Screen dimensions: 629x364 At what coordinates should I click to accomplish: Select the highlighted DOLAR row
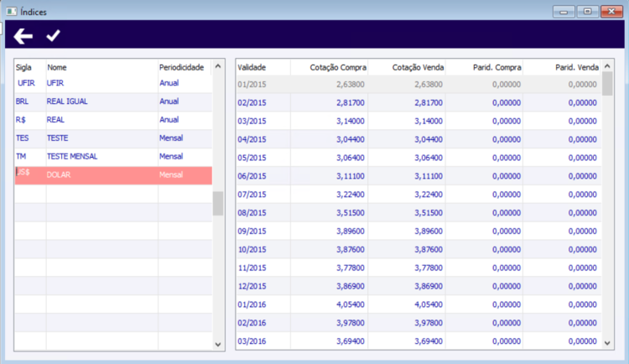click(113, 175)
